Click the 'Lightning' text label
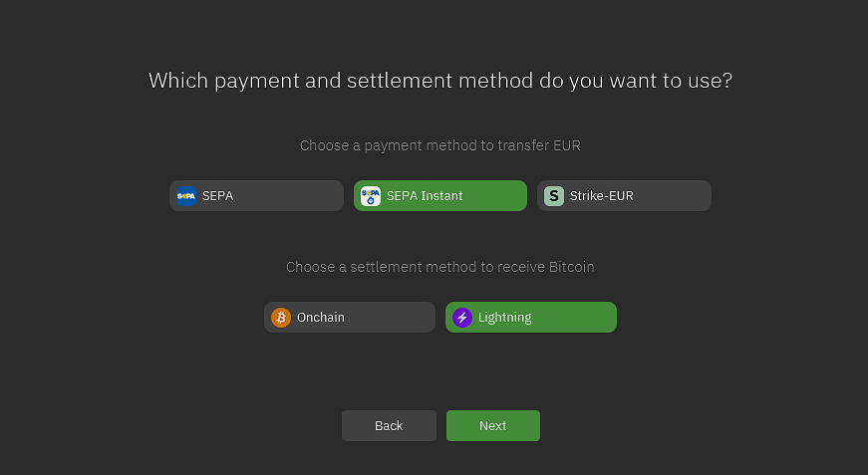The width and height of the screenshot is (868, 475). coord(505,318)
